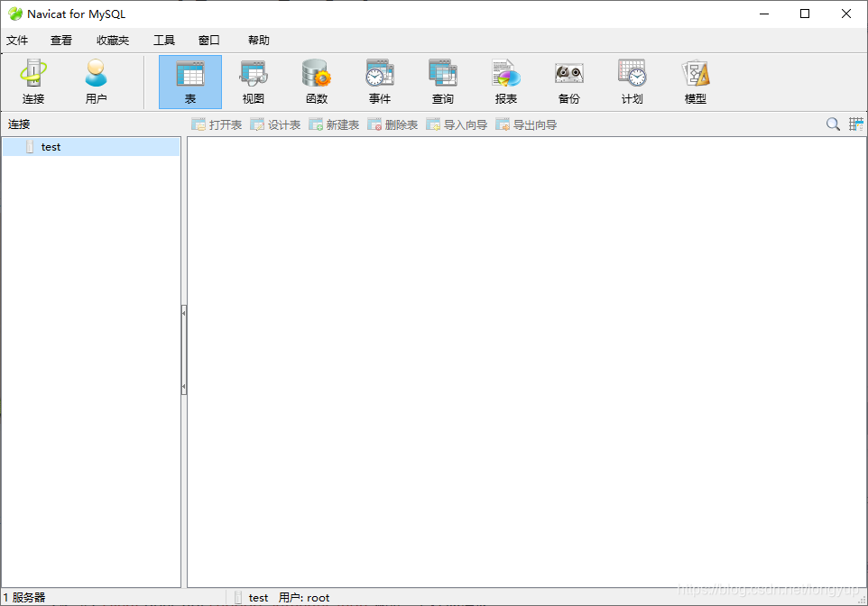Viewport: 868px width, 606px height.
Task: Minimize the Navicat window
Action: point(764,14)
